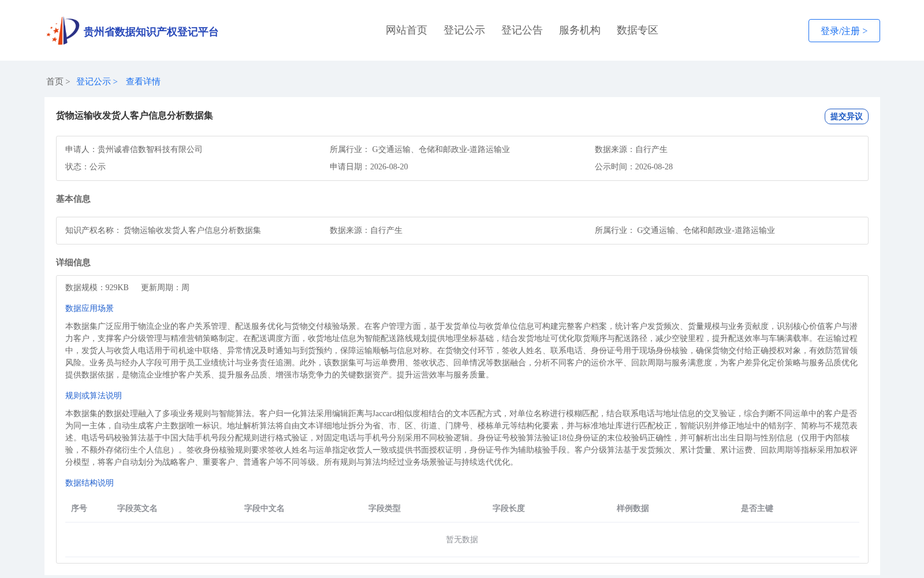Click the 状态：公示 text

point(85,166)
